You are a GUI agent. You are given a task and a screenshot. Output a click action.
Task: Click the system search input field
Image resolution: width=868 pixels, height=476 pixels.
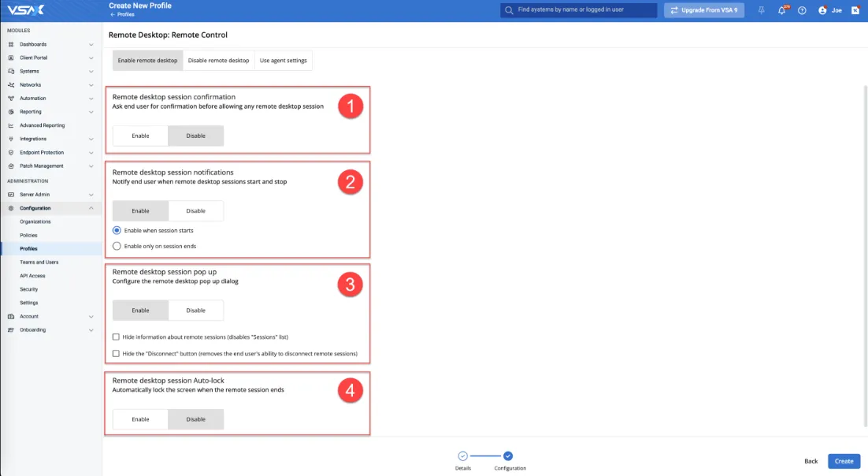(x=583, y=10)
